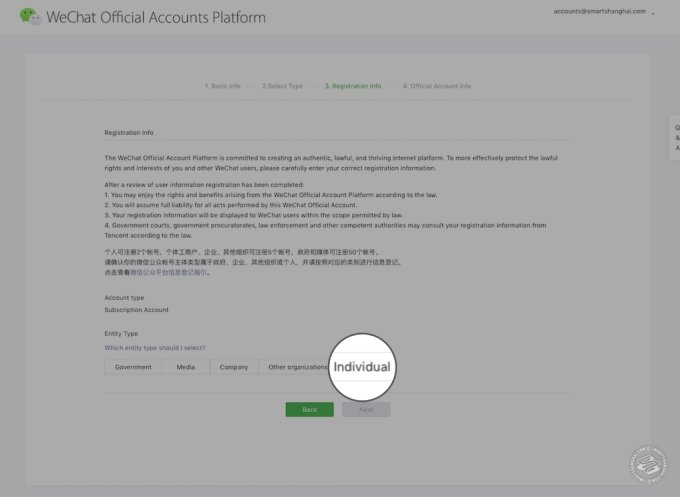Go to step 4 Official Account Info

click(x=437, y=86)
